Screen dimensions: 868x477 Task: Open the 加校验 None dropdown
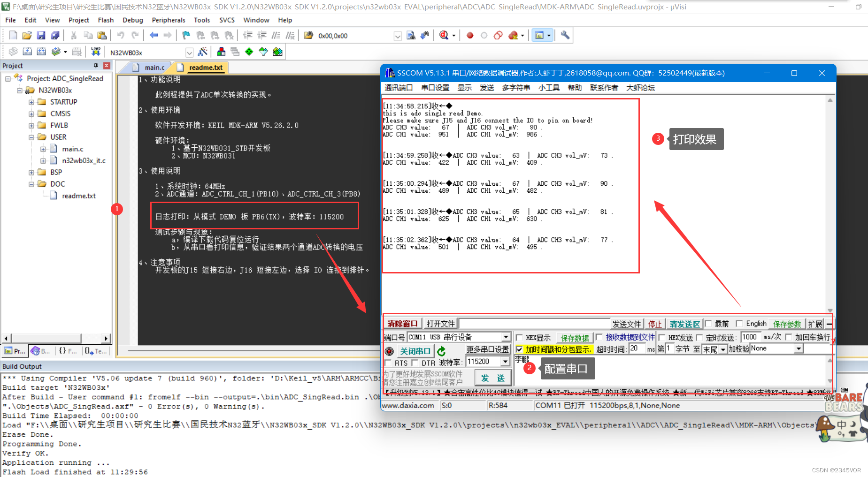coord(798,348)
